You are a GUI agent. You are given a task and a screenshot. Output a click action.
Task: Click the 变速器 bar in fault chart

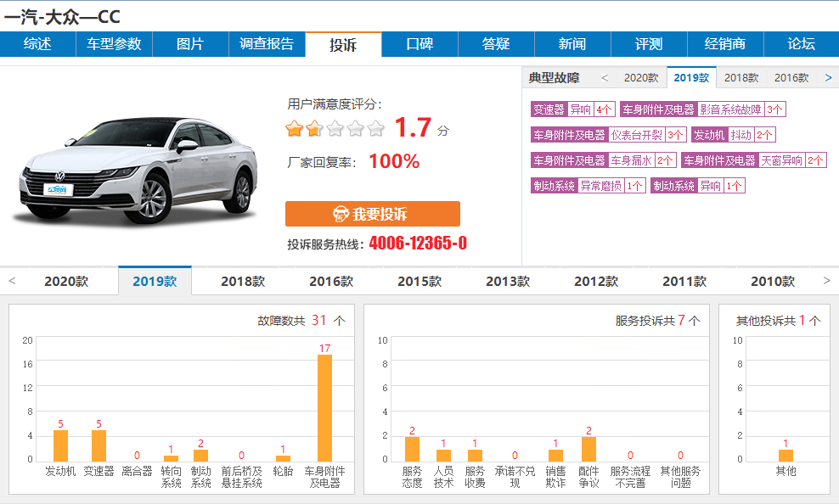pos(99,445)
